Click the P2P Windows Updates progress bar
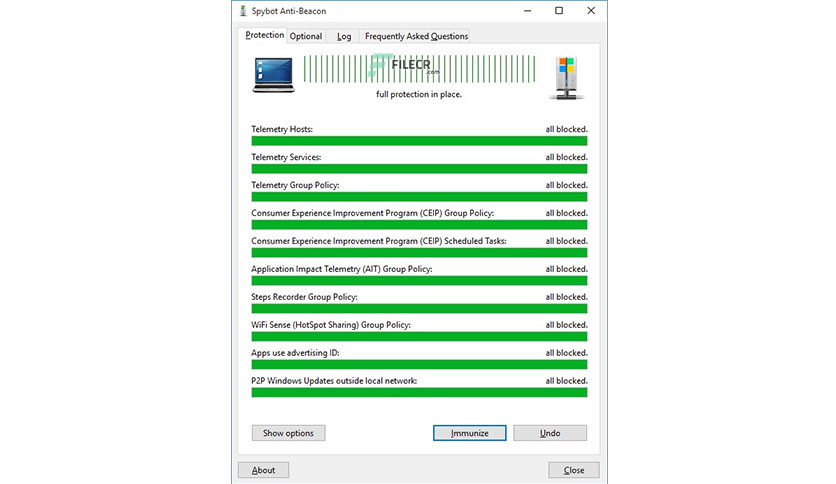836x484 pixels. coord(419,392)
